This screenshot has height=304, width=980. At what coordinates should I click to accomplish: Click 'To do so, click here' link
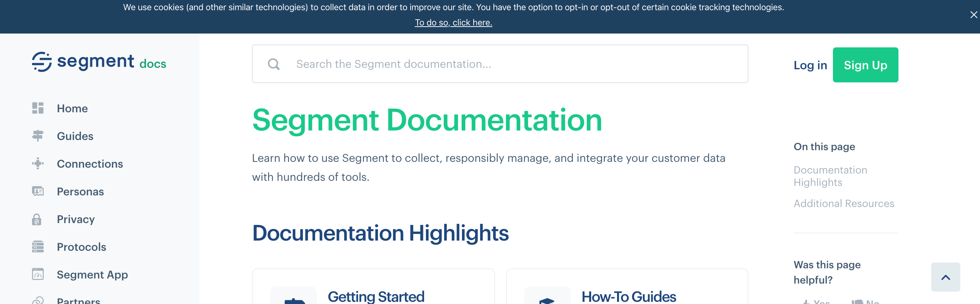pyautogui.click(x=453, y=23)
